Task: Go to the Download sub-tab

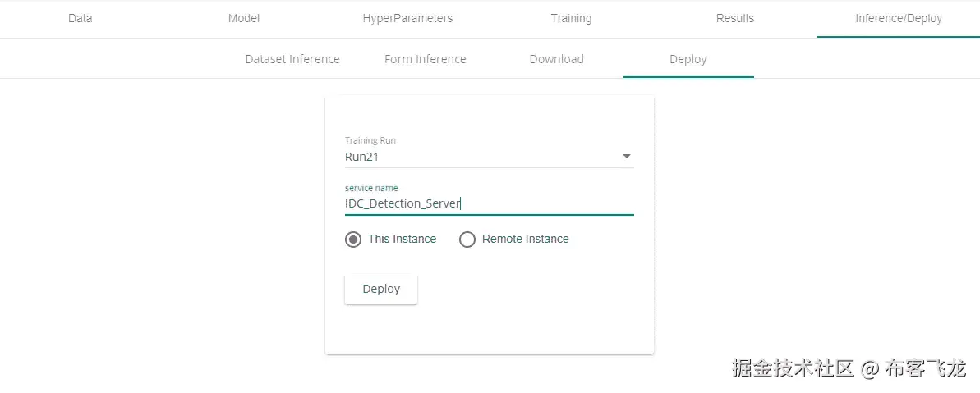Action: [556, 59]
